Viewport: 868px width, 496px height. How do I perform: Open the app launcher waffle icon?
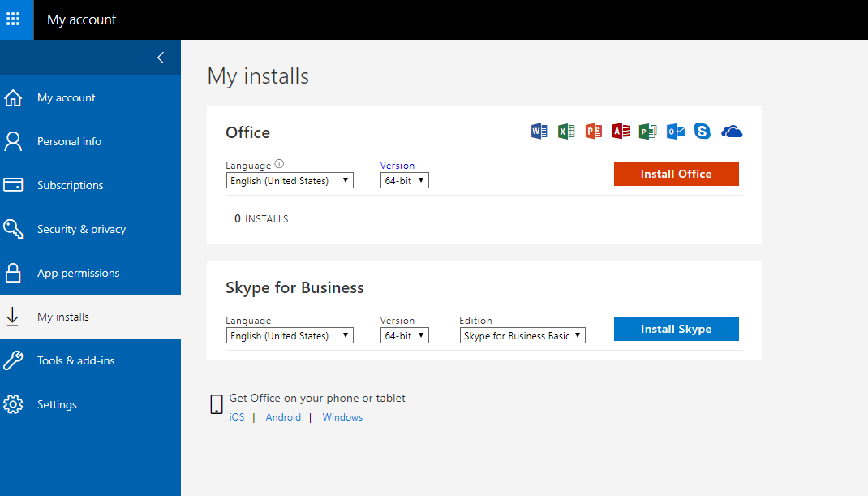click(x=13, y=19)
